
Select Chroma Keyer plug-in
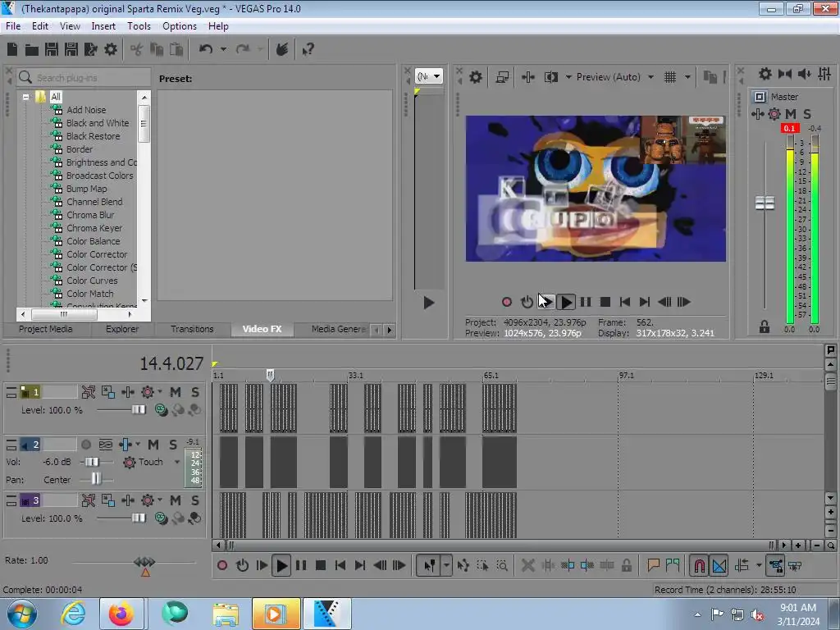tap(94, 228)
